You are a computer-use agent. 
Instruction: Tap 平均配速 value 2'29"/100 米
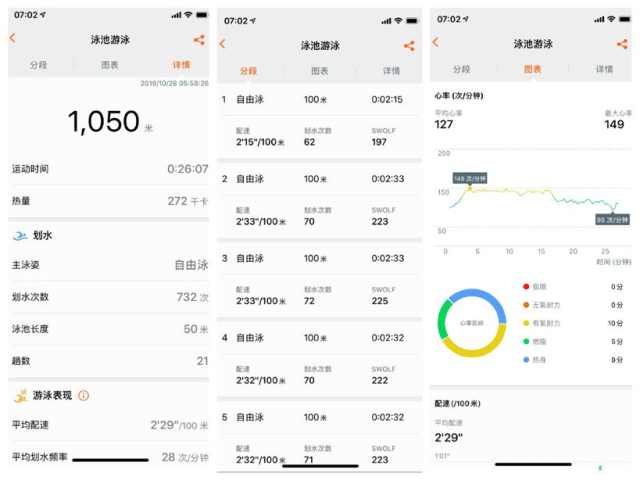pyautogui.click(x=179, y=425)
